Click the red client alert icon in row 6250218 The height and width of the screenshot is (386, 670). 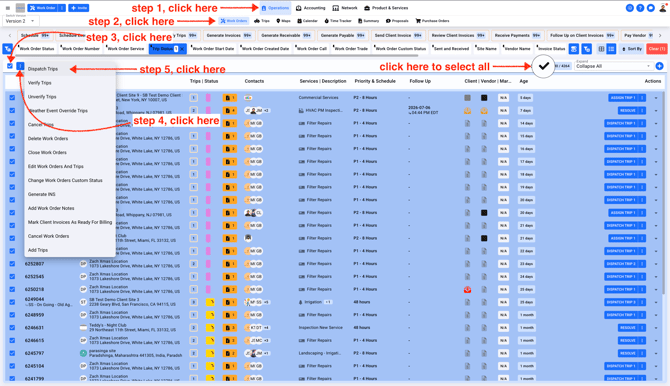[x=467, y=289]
